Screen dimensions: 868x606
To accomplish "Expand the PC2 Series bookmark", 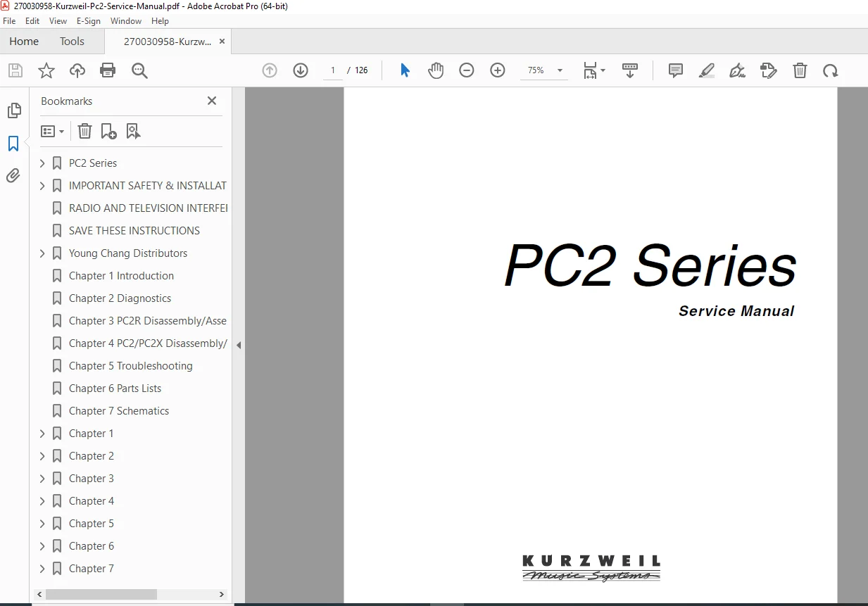I will [x=42, y=163].
